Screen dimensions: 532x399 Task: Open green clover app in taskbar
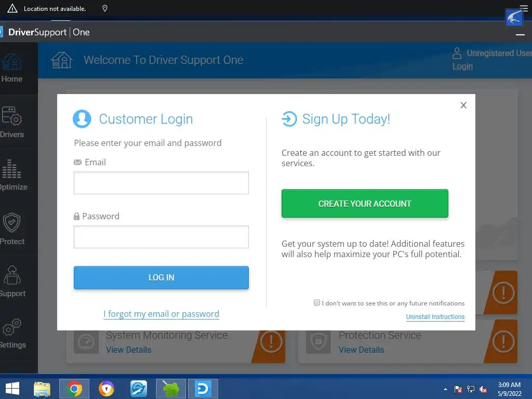tap(171, 389)
